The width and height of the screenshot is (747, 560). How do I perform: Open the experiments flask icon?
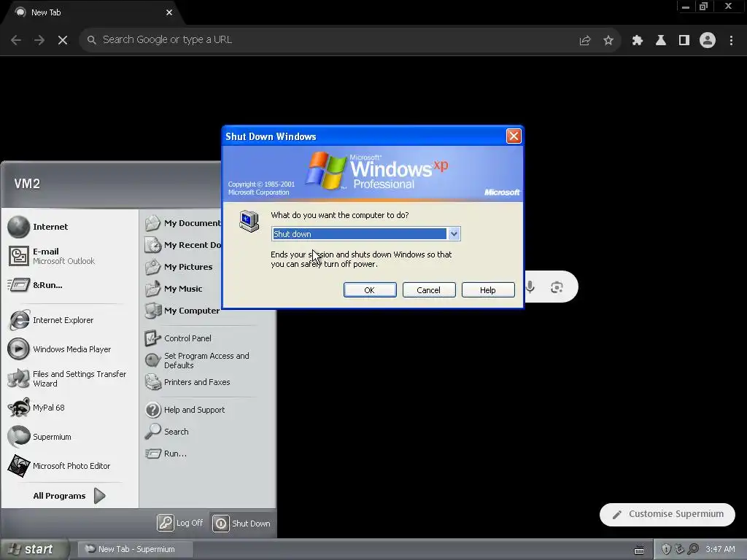coord(661,41)
